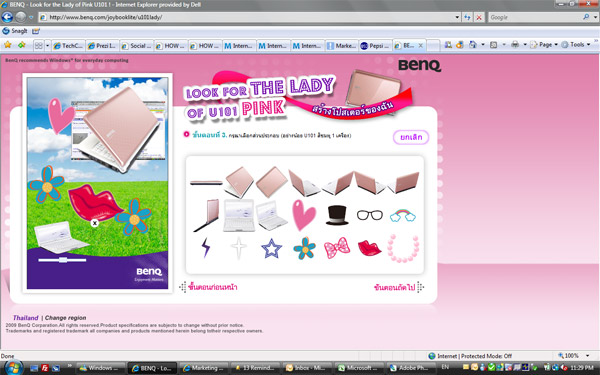Add the pink heart sticker from palette

coord(304,215)
